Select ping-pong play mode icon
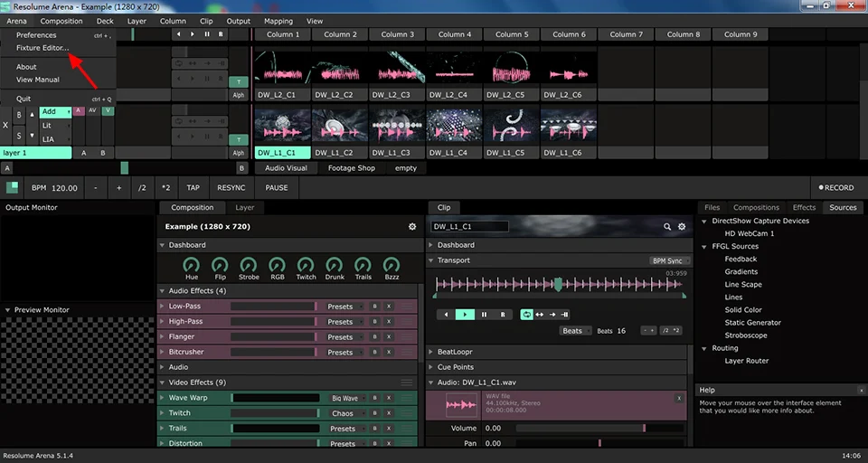868x463 pixels. (540, 315)
